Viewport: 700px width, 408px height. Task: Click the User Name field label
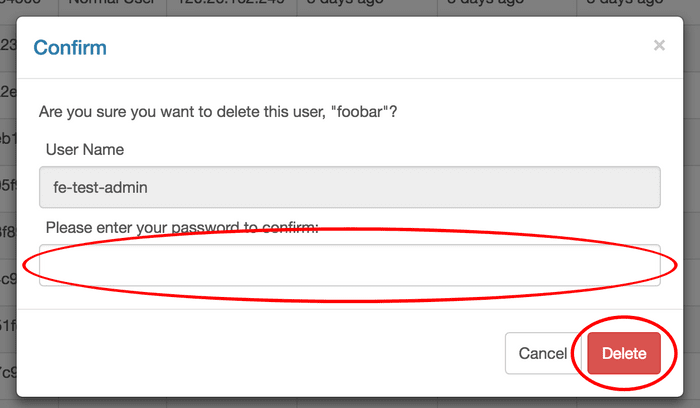pos(85,150)
